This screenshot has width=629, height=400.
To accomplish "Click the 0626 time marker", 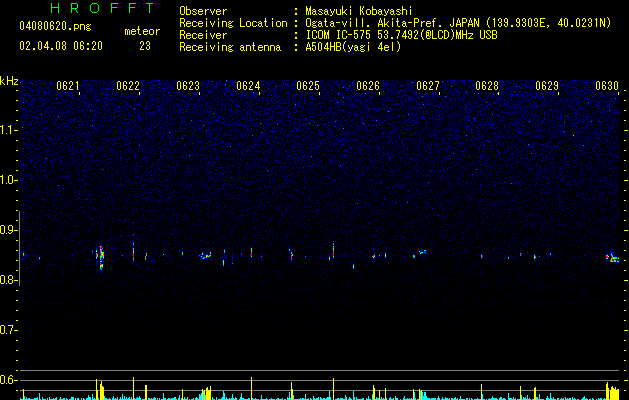I will pos(368,86).
